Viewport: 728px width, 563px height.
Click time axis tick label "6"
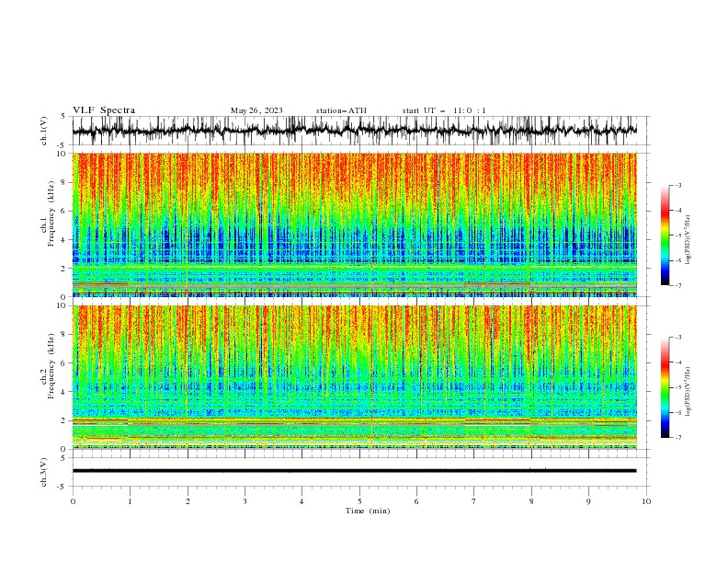tap(416, 501)
